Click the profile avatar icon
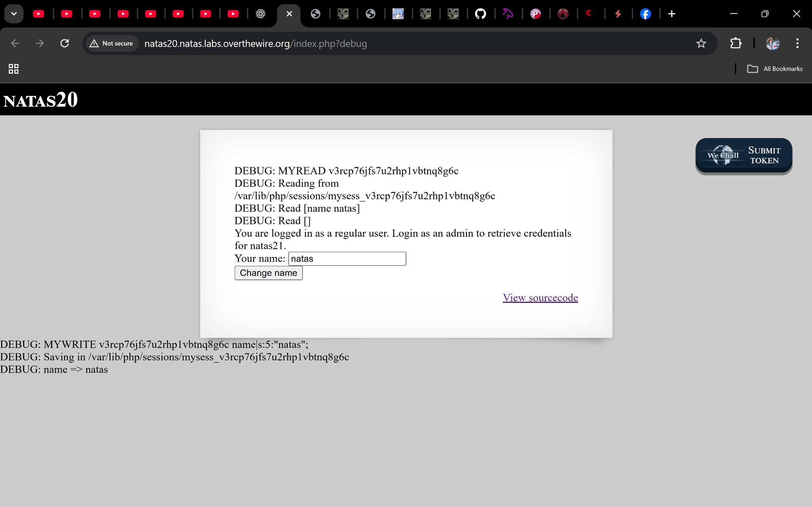 (772, 43)
